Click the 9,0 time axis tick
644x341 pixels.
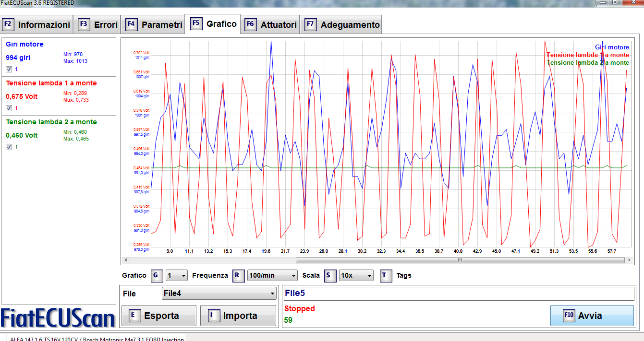(x=170, y=251)
